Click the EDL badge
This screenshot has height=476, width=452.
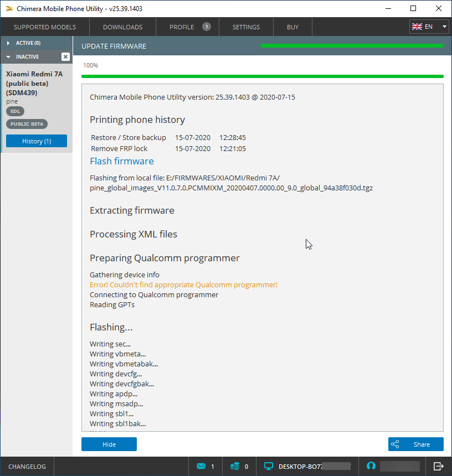(15, 111)
